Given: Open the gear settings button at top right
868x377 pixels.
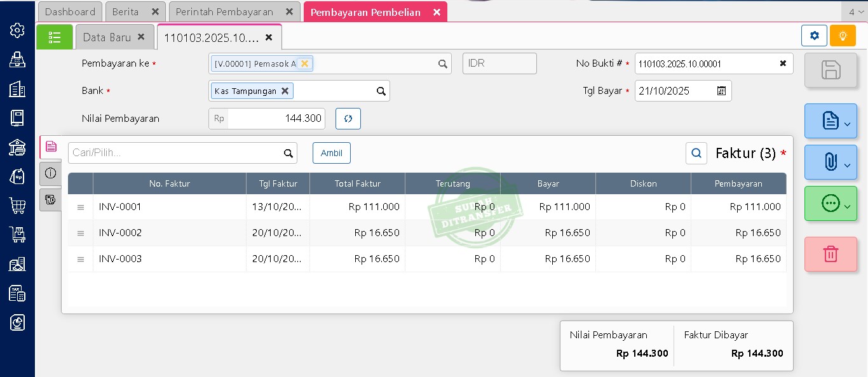Looking at the screenshot, I should pos(814,36).
